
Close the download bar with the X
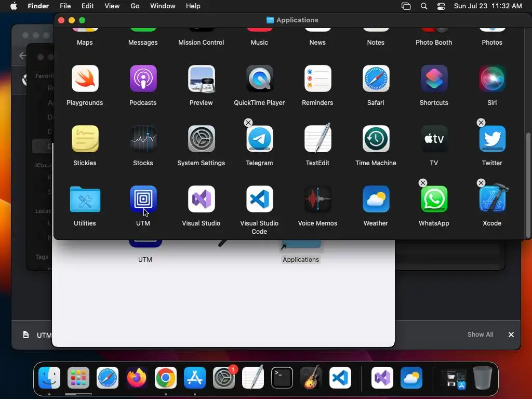[x=511, y=335]
